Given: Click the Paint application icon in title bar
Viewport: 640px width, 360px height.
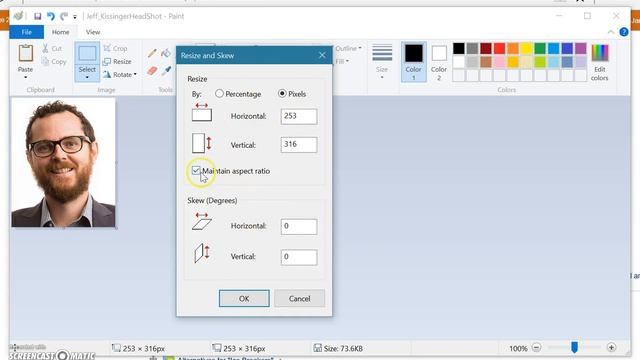Looking at the screenshot, I should [x=18, y=16].
